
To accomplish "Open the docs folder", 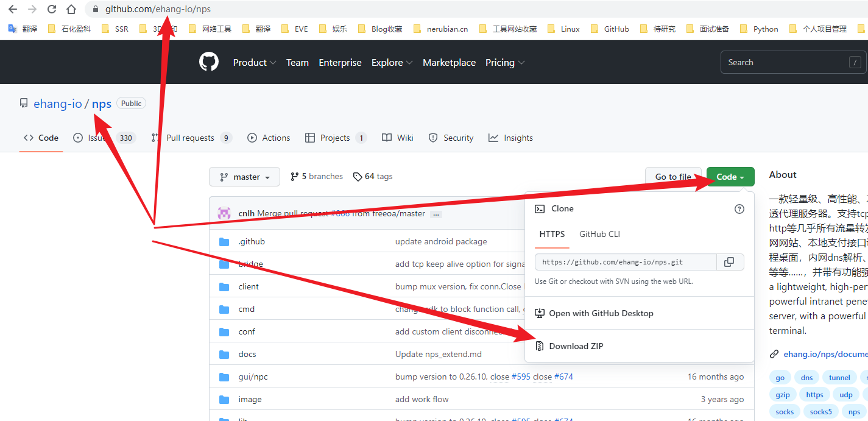I will [x=247, y=354].
